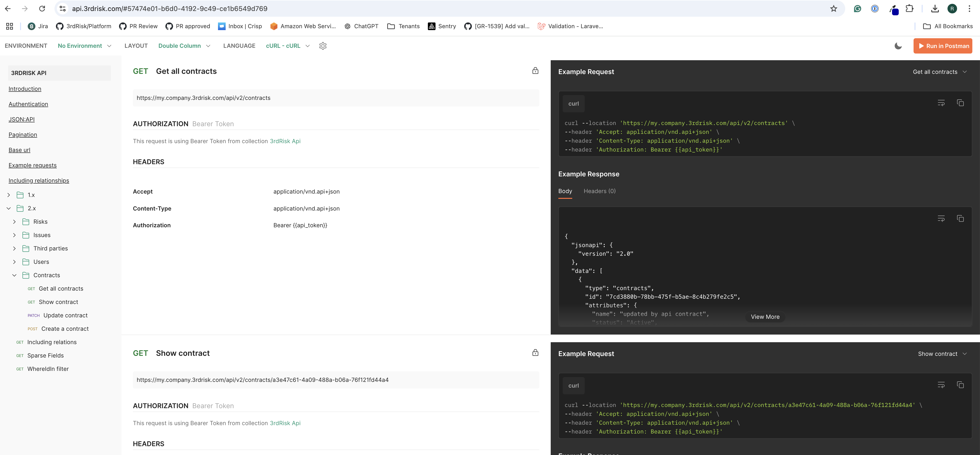Select Update contract PATCH request in sidebar
The image size is (980, 455).
65,315
